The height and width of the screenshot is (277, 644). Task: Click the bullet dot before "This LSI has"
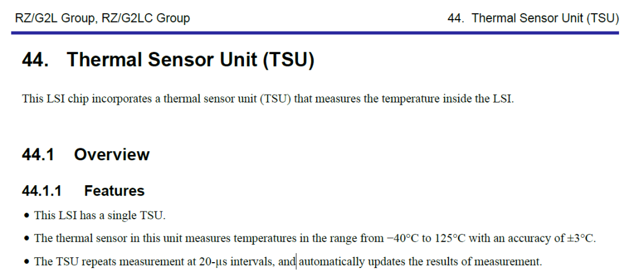[x=27, y=216]
